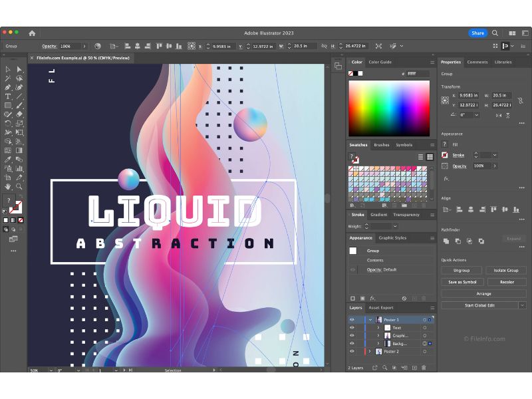Select the Eyedropper tool
This screenshot has width=532, height=399.
7,160
